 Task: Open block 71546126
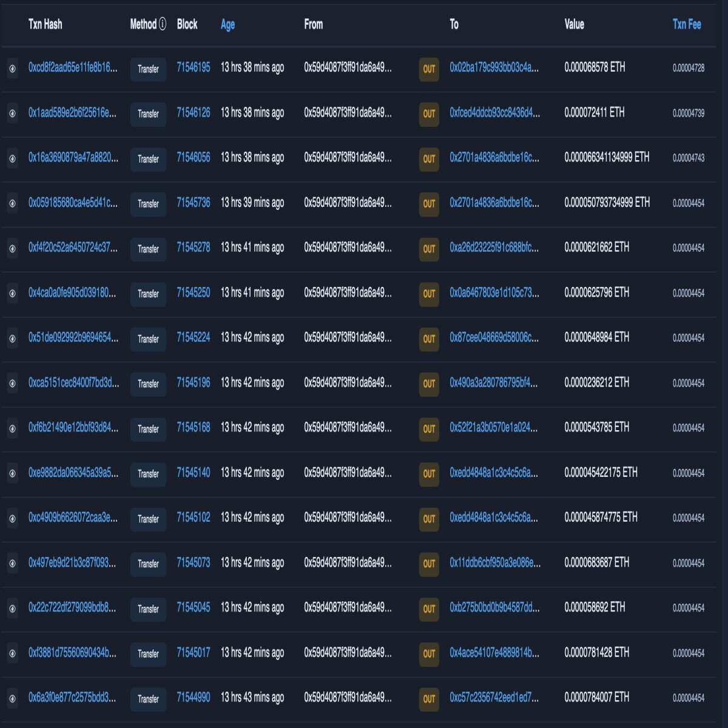pos(194,112)
